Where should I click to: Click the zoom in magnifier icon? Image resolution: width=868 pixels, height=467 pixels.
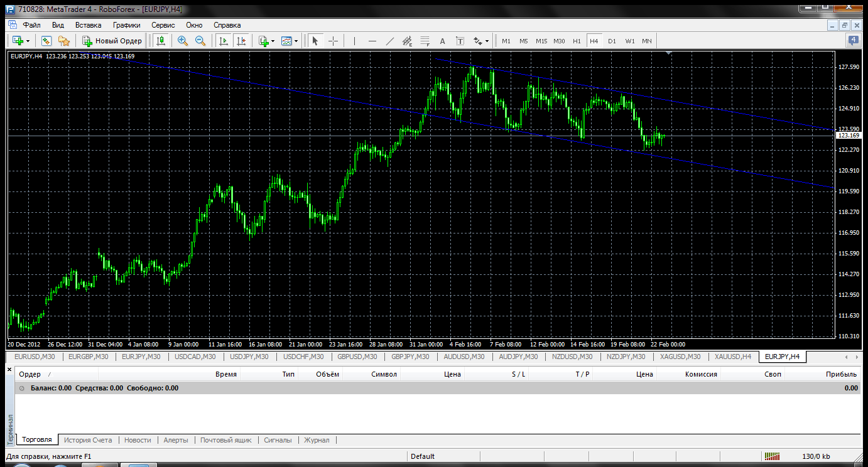point(183,41)
